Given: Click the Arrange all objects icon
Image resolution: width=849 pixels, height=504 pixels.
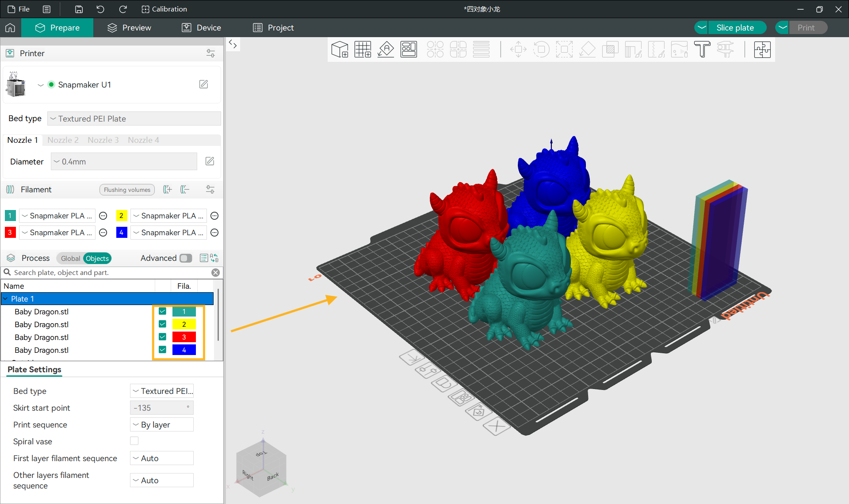Looking at the screenshot, I should (409, 50).
